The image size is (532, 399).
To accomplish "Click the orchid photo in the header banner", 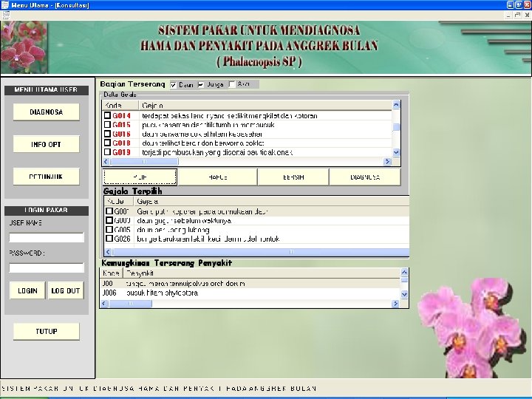I will (x=24, y=47).
